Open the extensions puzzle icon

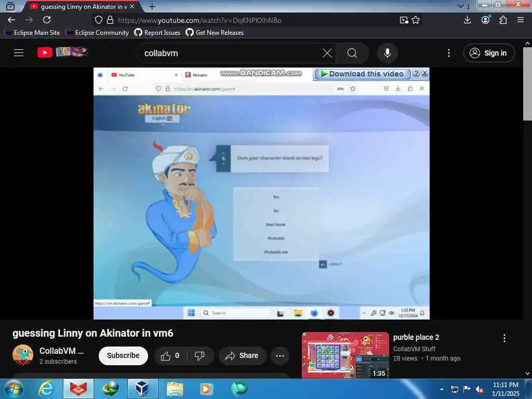click(503, 20)
